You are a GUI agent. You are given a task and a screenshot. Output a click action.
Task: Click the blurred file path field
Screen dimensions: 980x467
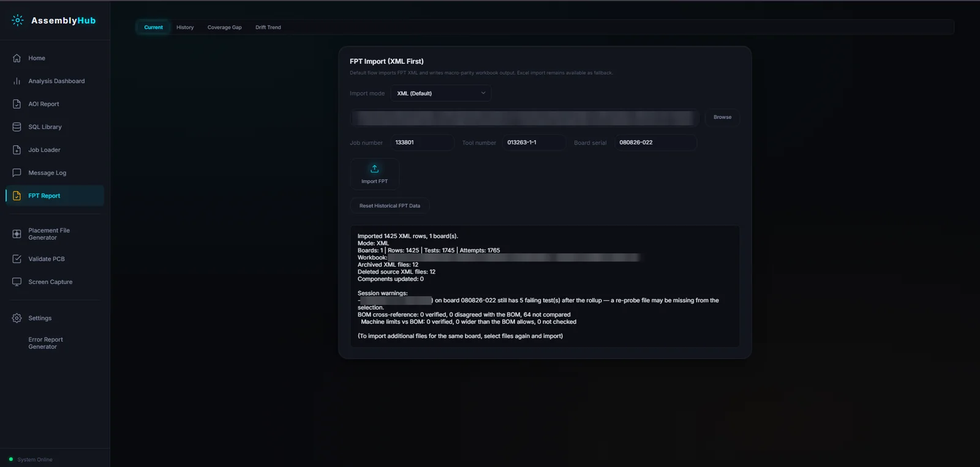[525, 118]
